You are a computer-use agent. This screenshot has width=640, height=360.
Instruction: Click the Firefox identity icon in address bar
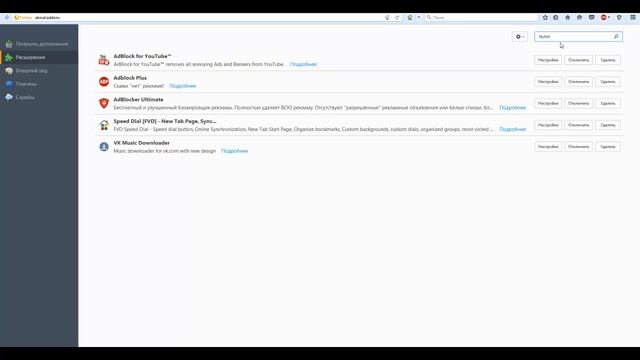tap(17, 18)
